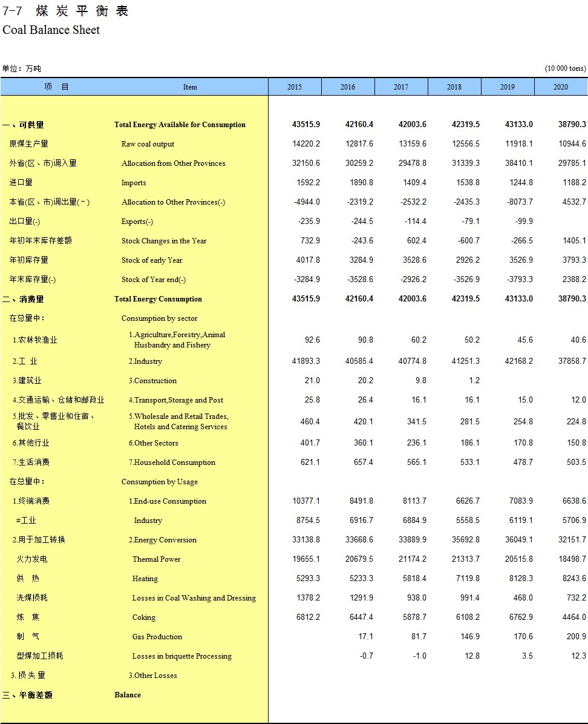The height and width of the screenshot is (724, 588).
Task: Click the 2019 column header
Action: (507, 87)
